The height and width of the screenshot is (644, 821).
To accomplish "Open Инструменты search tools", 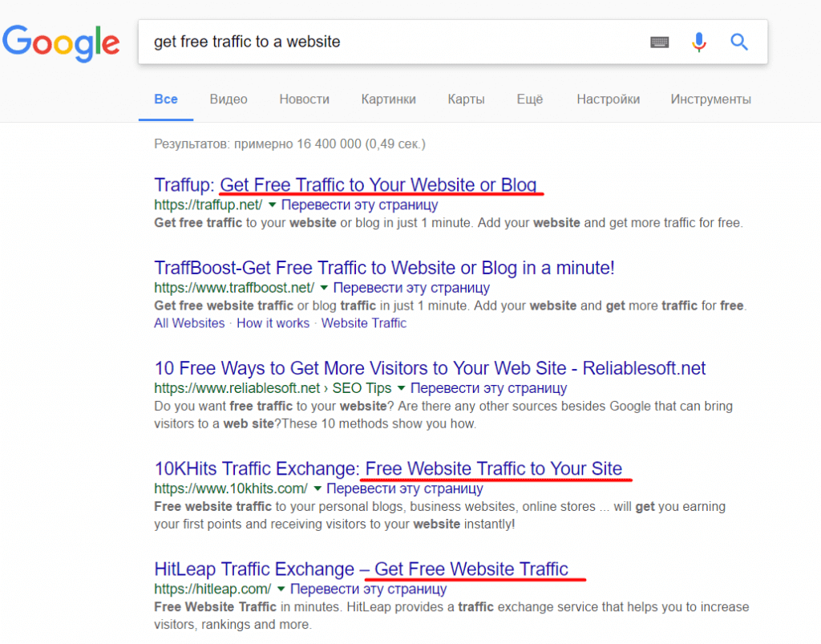I will pos(710,99).
